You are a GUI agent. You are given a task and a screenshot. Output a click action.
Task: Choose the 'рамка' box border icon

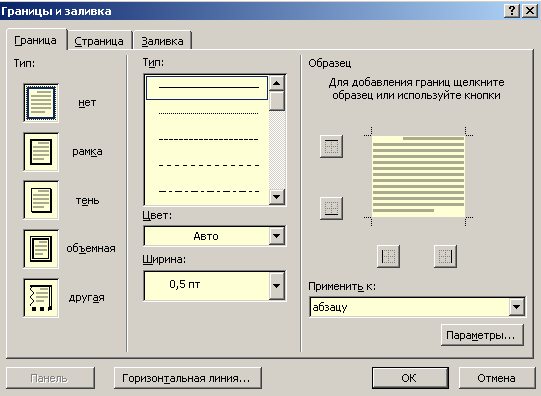pos(41,152)
